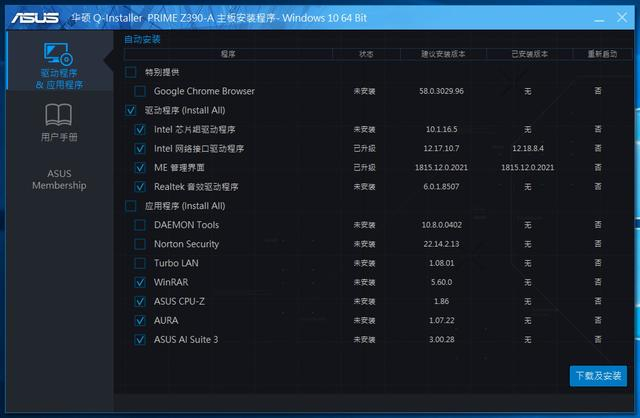The width and height of the screenshot is (640, 418).
Task: Click the ASUS logo in title bar
Action: coord(36,18)
